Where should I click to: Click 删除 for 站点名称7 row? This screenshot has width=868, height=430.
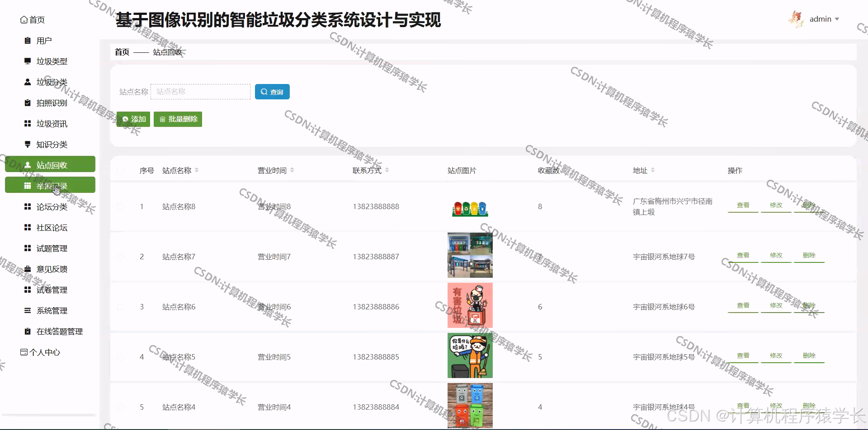click(x=809, y=255)
